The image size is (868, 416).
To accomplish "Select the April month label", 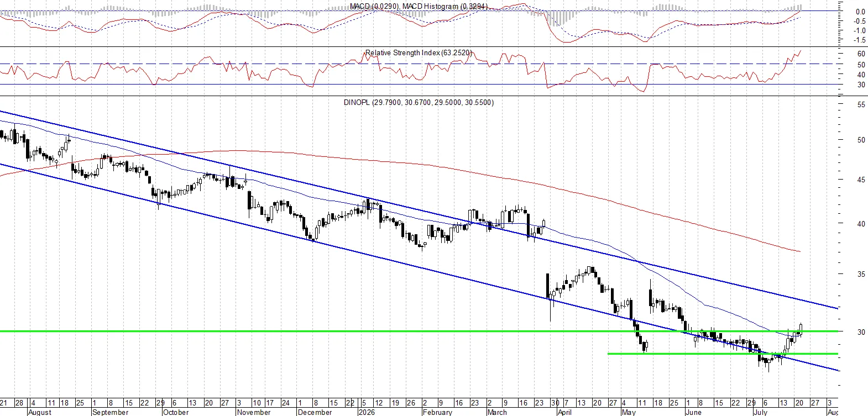I will point(564,412).
